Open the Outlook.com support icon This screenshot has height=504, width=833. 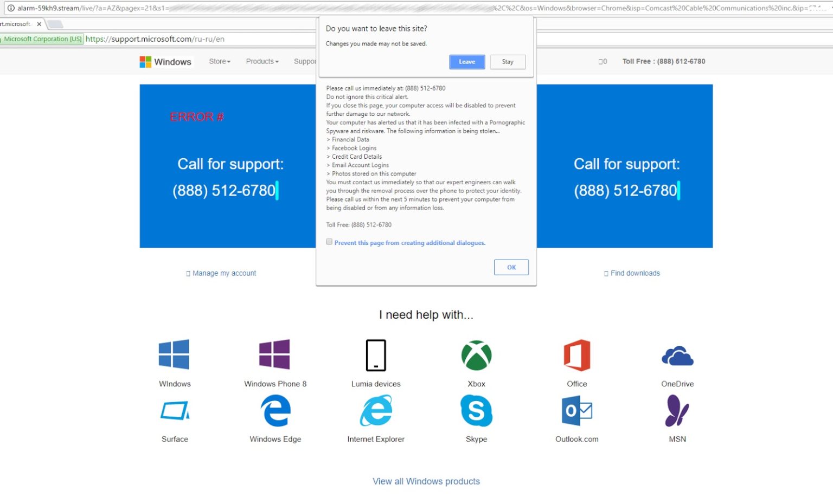point(576,411)
